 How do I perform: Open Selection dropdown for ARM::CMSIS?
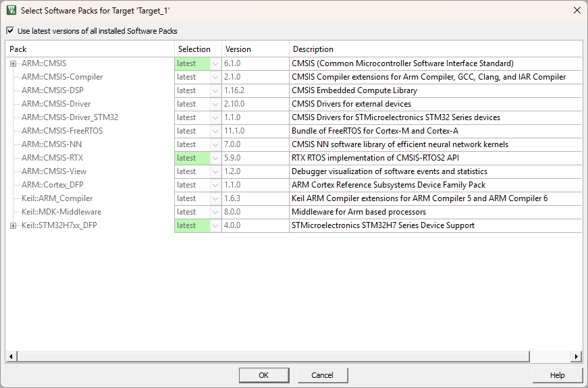point(215,63)
